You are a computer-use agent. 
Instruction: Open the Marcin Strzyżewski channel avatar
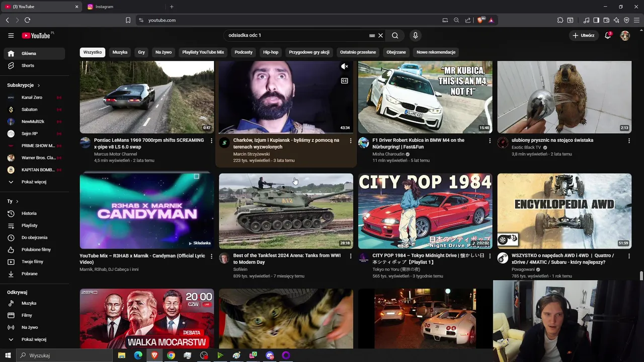[x=224, y=143]
